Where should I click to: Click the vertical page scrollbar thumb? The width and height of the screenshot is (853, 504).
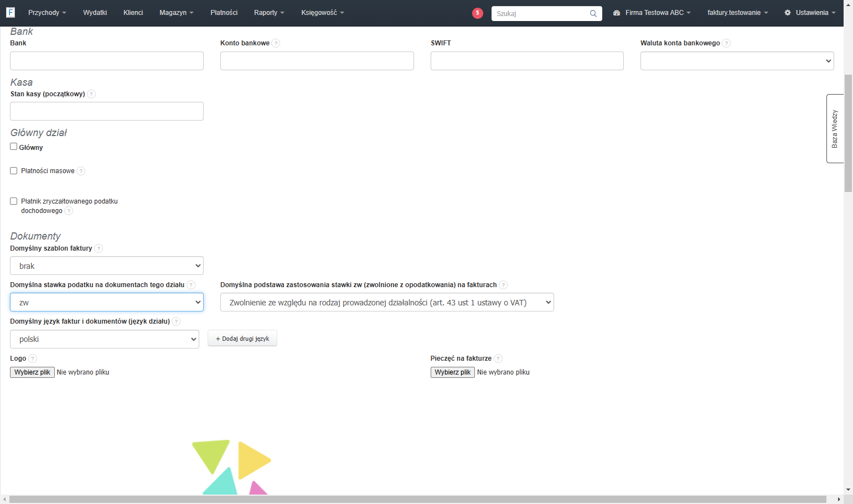pos(848,133)
